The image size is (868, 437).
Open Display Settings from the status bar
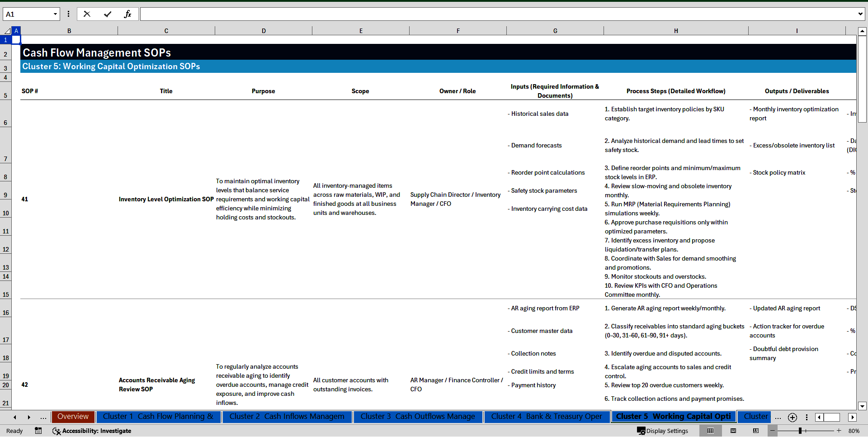[662, 431]
